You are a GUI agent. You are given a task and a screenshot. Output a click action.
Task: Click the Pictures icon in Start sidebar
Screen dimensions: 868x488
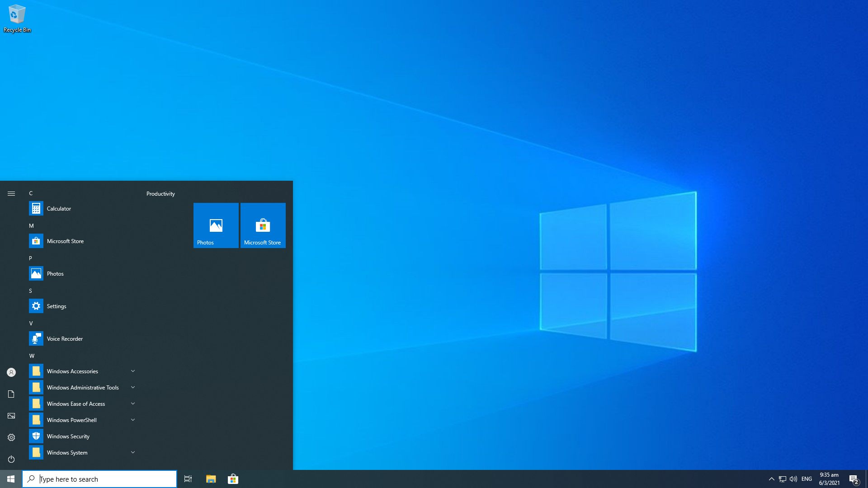pyautogui.click(x=11, y=416)
